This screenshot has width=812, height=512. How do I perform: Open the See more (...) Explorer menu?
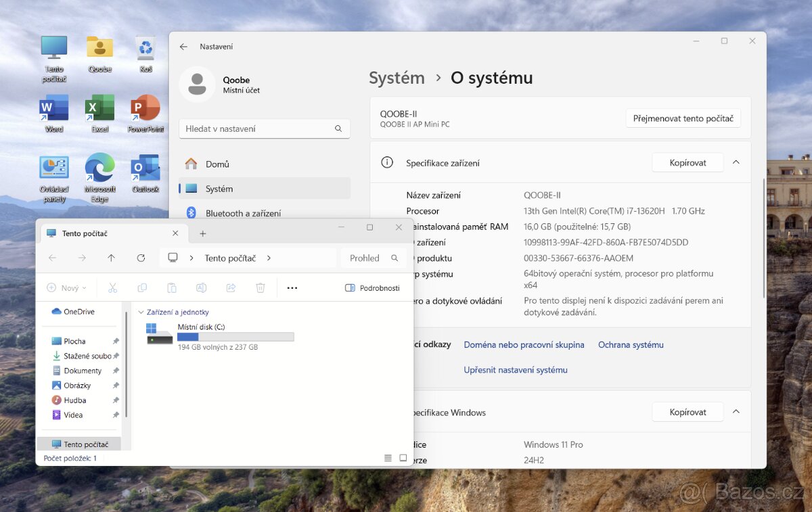click(x=292, y=287)
